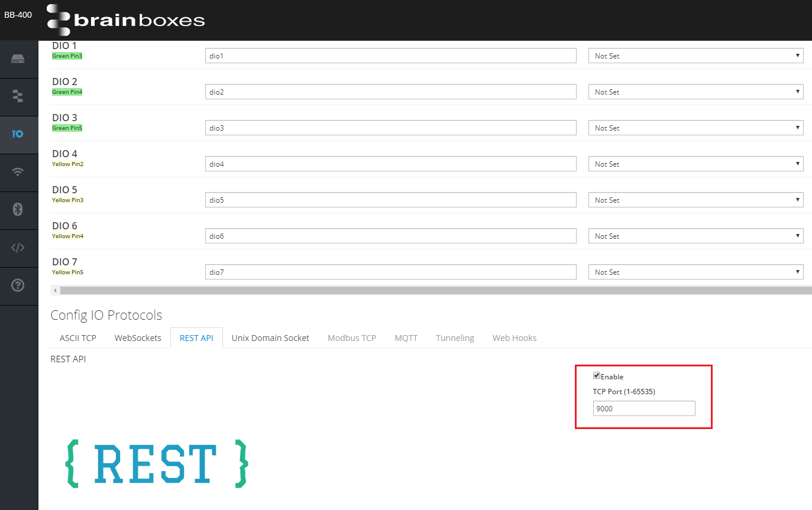The width and height of the screenshot is (812, 510).
Task: Open the DIO 4 Not Set dropdown
Action: tap(695, 164)
